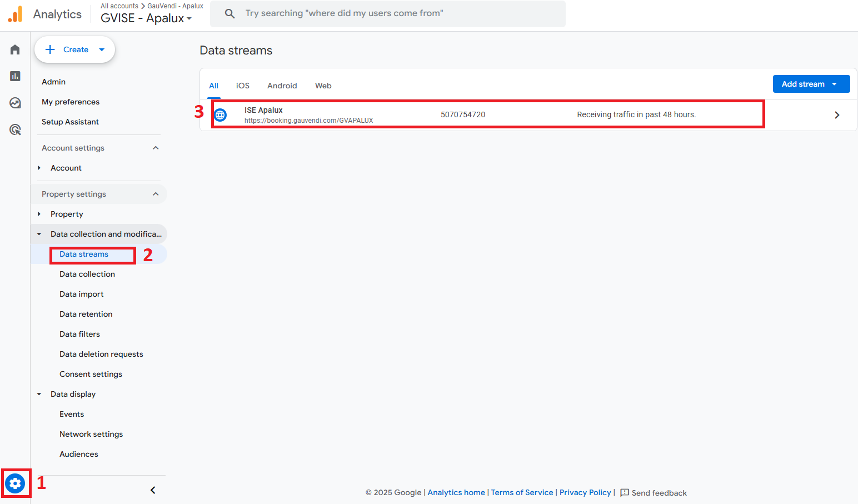The image size is (858, 504).
Task: Open the Reports bar chart icon
Action: tap(15, 76)
